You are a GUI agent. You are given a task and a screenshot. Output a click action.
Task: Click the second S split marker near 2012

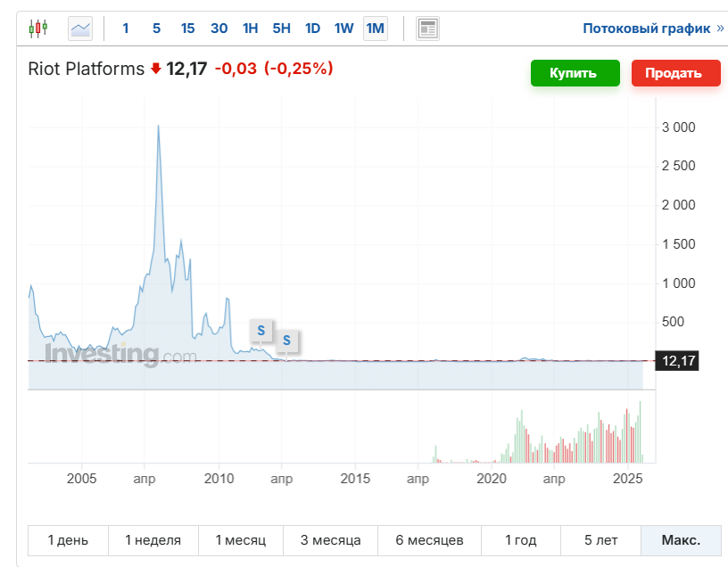286,341
